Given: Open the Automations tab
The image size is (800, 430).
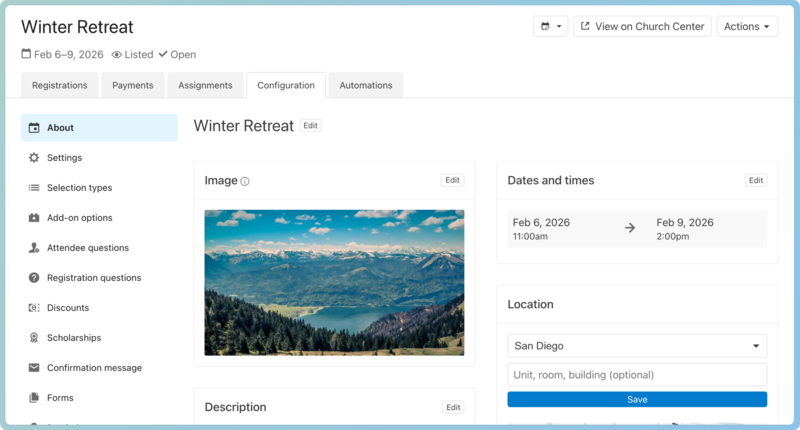Looking at the screenshot, I should tap(366, 86).
